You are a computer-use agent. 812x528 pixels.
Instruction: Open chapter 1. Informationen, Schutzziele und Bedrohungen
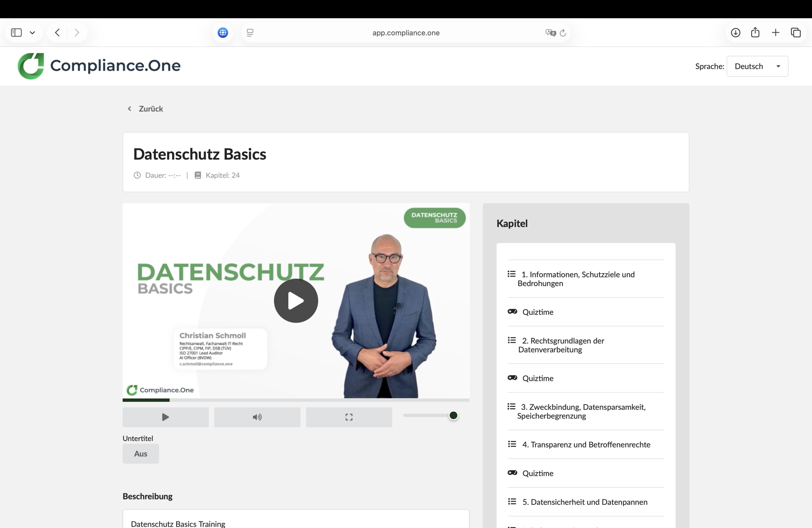click(x=586, y=279)
